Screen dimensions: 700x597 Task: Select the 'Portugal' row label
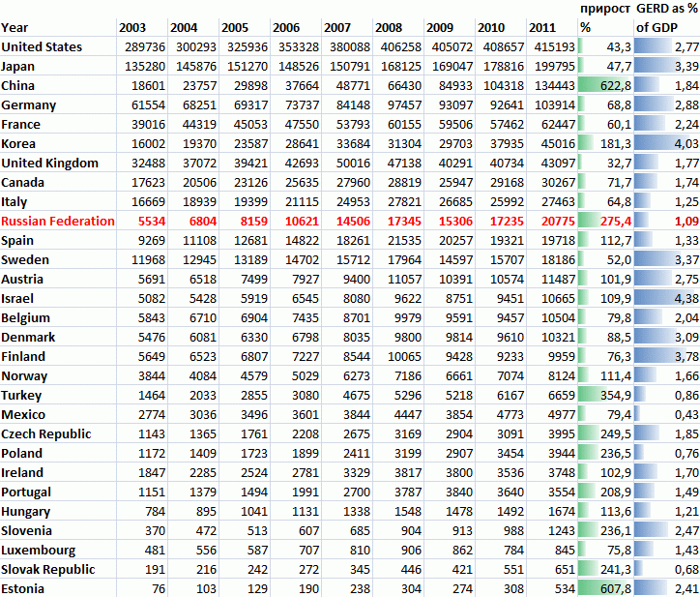(x=26, y=493)
